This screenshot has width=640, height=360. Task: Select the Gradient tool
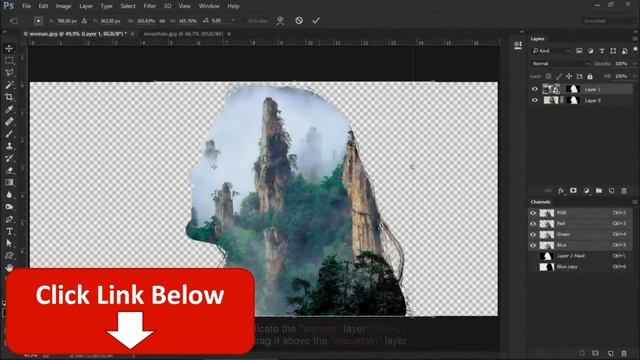coord(9,182)
